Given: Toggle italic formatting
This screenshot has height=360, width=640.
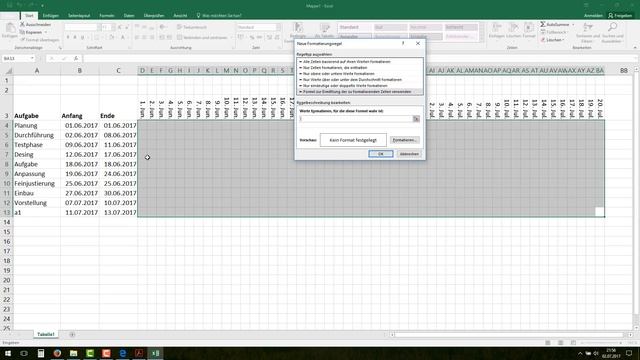Looking at the screenshot, I should pos(75,37).
